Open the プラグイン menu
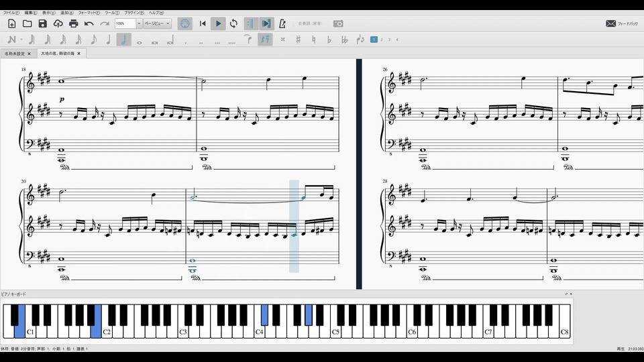Image resolution: width=644 pixels, height=362 pixels. point(134,13)
